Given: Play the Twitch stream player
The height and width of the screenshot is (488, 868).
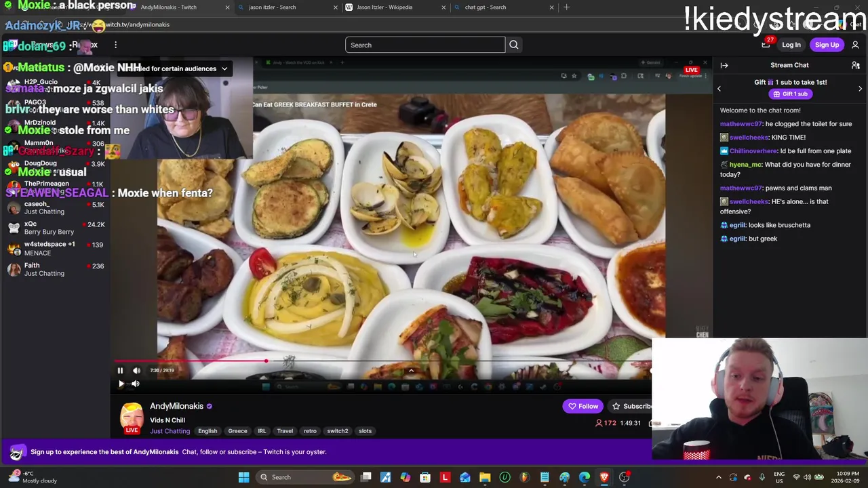Looking at the screenshot, I should (121, 384).
